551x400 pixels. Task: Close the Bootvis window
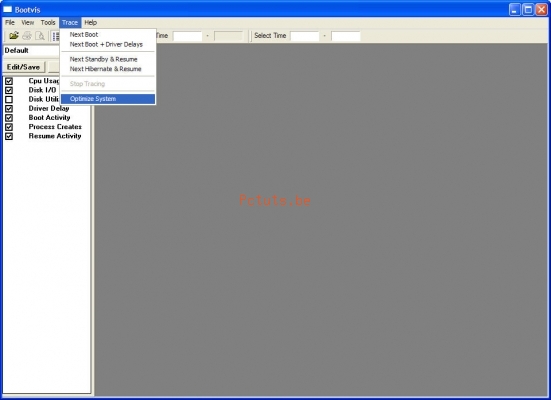click(541, 9)
